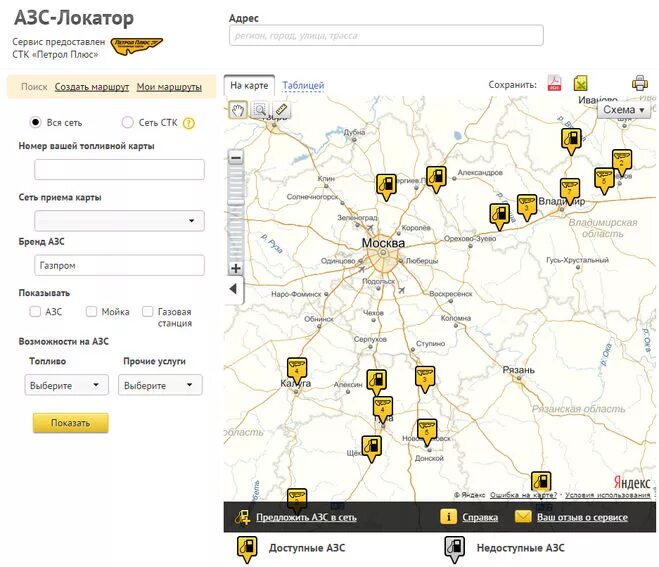Open the Ваш отзыв о сервисе link
659x567 pixels.
click(x=583, y=517)
